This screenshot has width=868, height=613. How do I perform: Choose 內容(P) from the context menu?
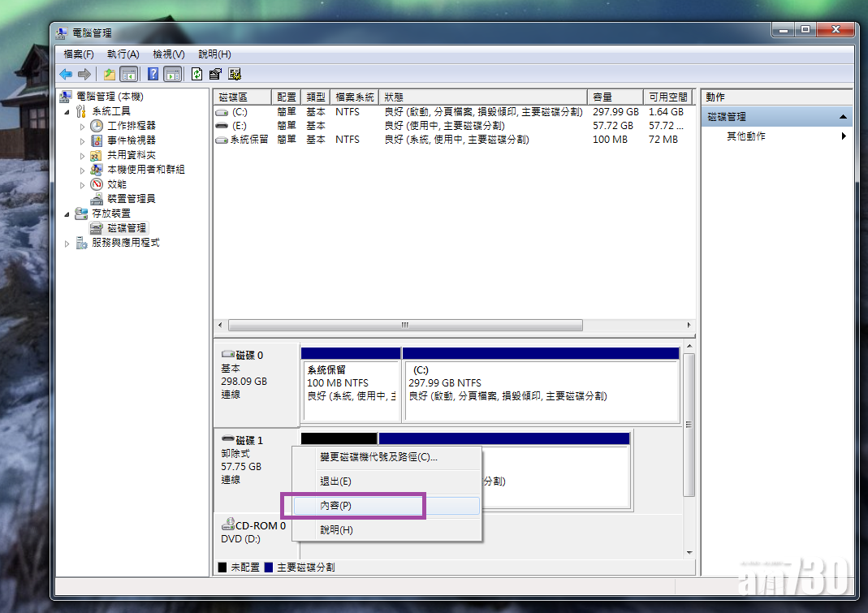coord(335,505)
